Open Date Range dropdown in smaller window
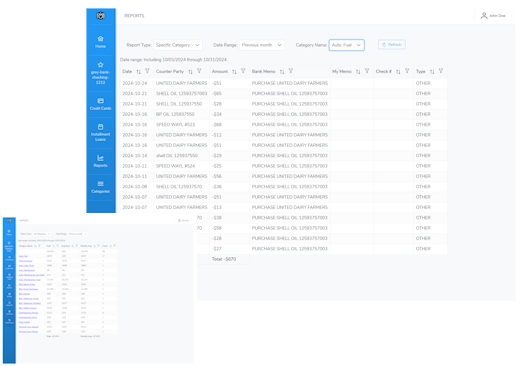524x366 pixels. [78, 234]
